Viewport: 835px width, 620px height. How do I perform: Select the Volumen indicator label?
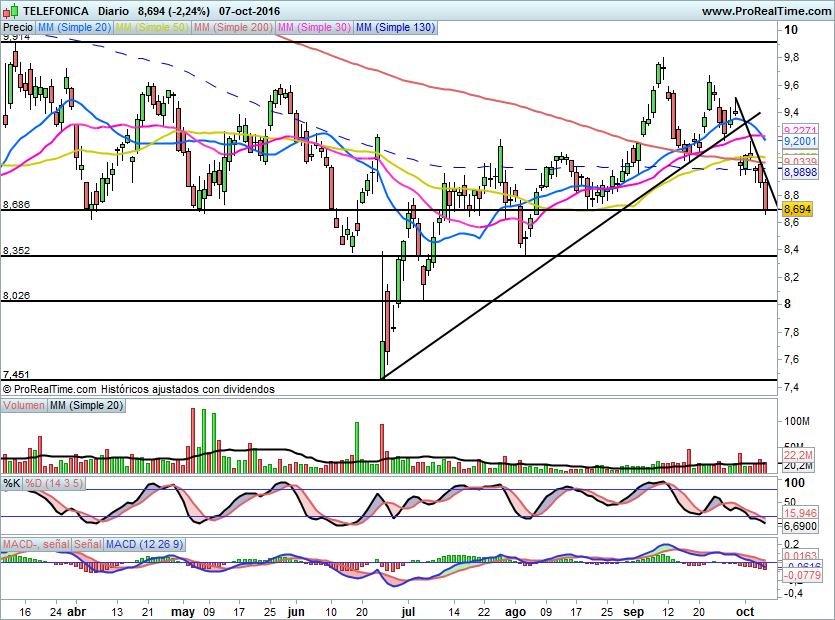click(x=23, y=405)
